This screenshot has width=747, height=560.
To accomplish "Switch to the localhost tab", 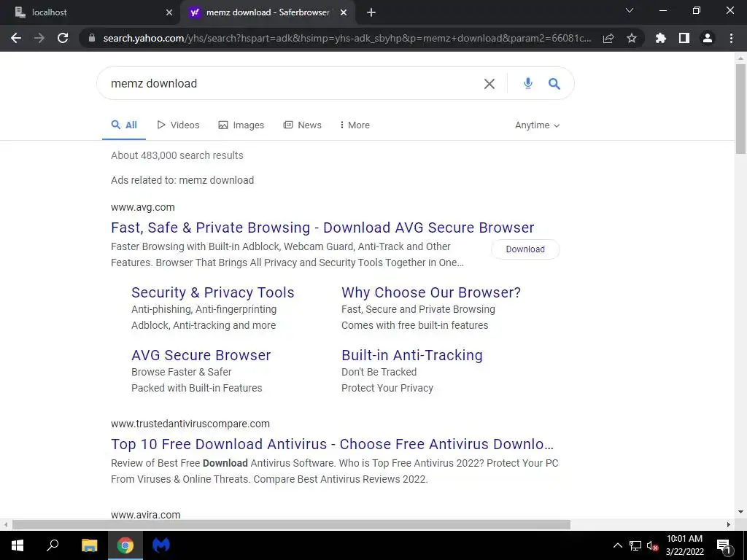I will point(90,12).
